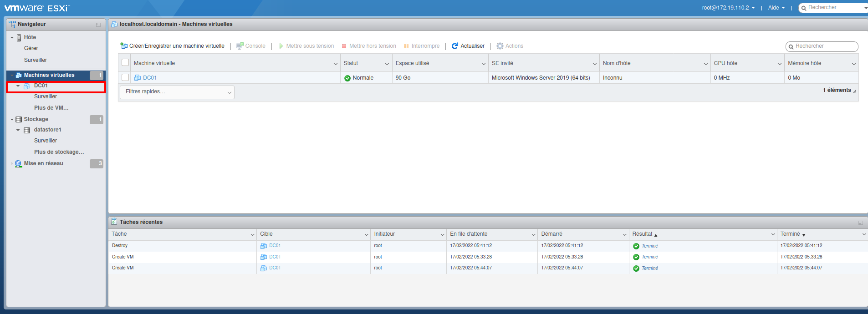Open the DC01 link in VM table
This screenshot has height=314, width=868.
[x=149, y=78]
